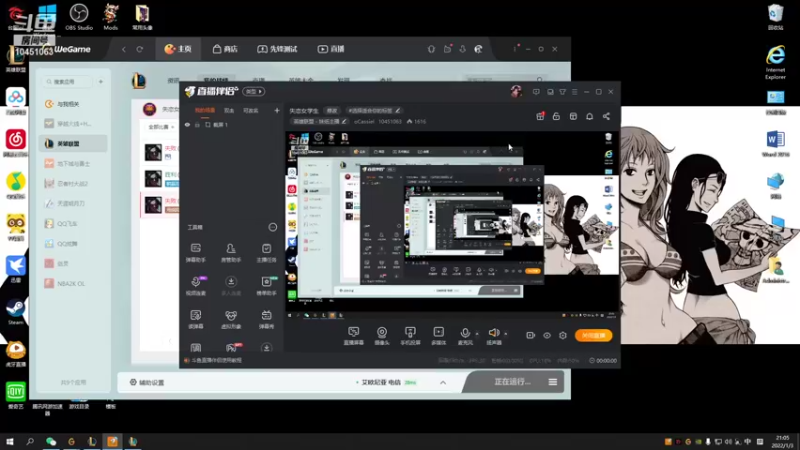Screen dimensions: 800x450
Task: Toggle the unlock padlock icon in header
Action: [x=556, y=116]
